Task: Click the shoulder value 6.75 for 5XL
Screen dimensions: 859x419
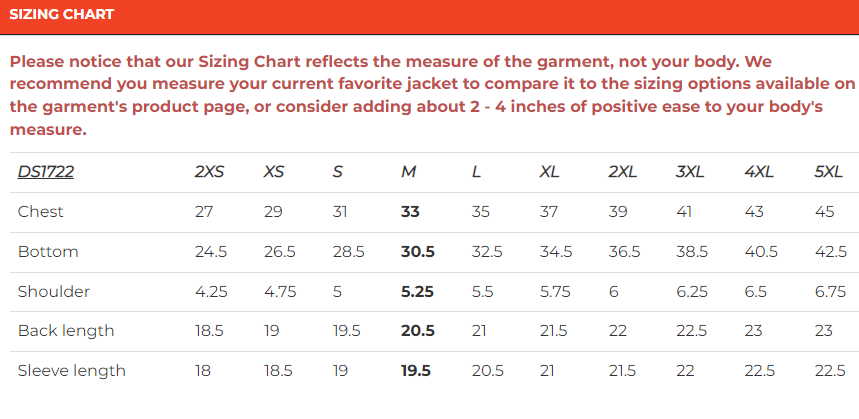Action: (831, 291)
